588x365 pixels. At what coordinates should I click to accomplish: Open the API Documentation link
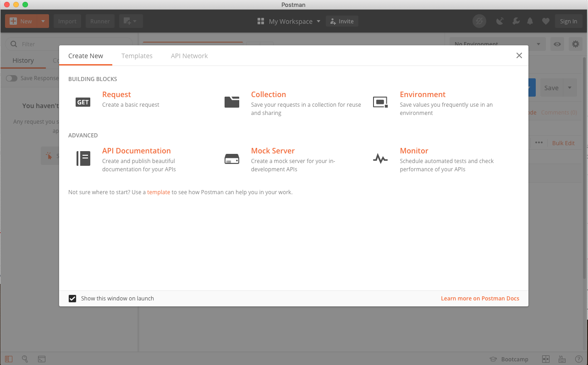tap(137, 151)
